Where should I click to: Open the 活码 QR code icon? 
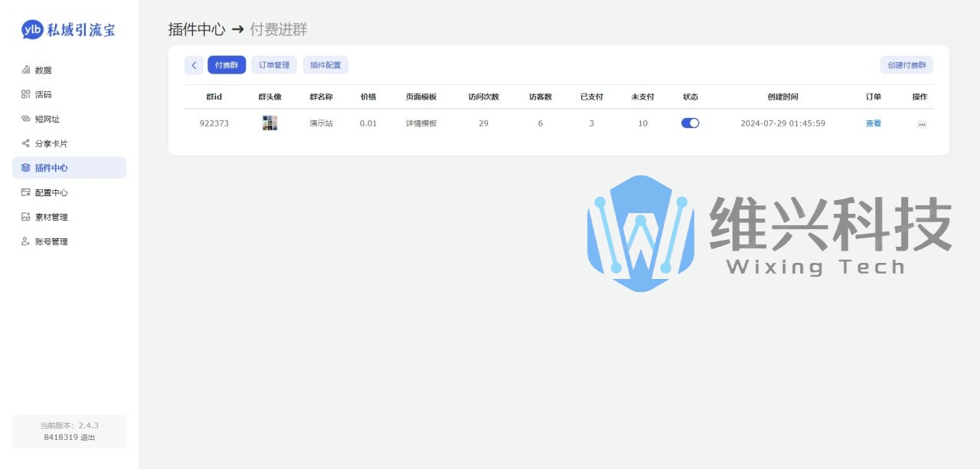click(25, 94)
